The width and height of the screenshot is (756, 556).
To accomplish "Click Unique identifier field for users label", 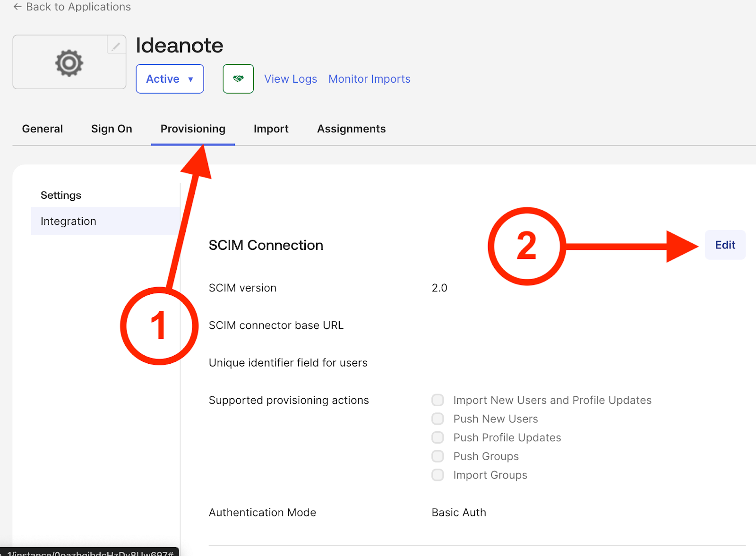I will click(x=288, y=363).
